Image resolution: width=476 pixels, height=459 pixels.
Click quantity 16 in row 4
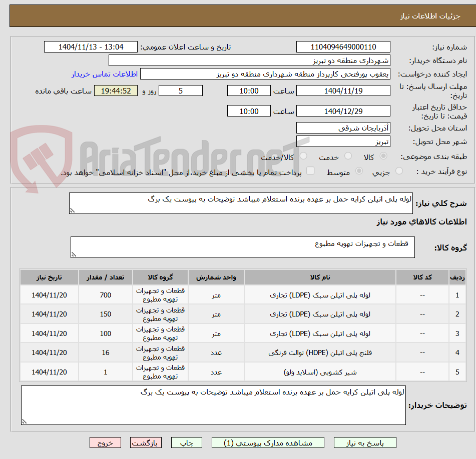coord(105,352)
